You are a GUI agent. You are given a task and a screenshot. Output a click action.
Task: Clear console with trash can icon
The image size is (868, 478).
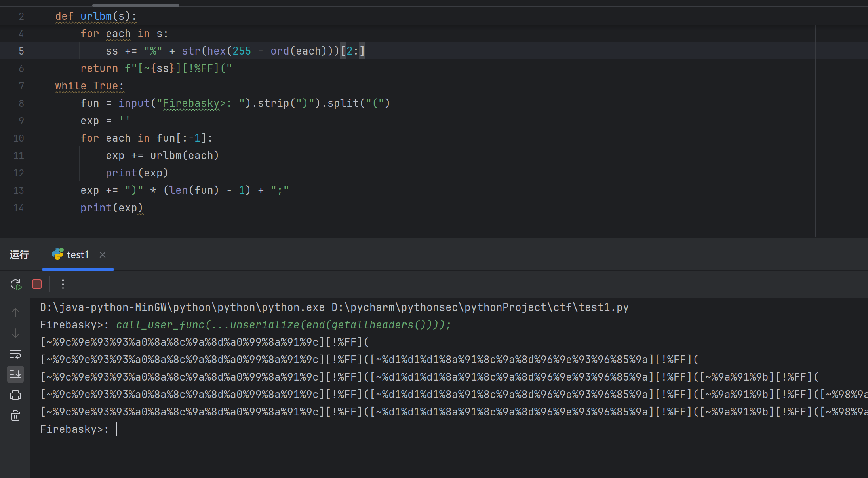pyautogui.click(x=15, y=415)
